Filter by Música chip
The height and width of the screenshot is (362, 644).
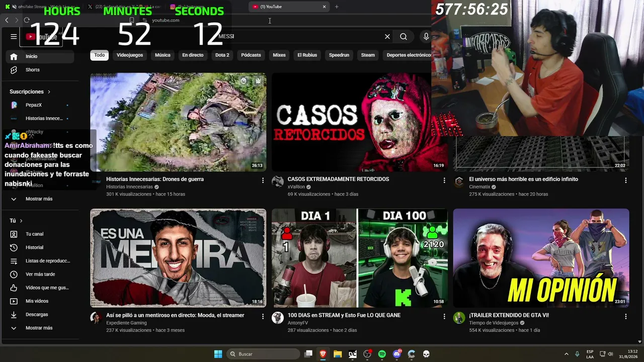pos(163,55)
